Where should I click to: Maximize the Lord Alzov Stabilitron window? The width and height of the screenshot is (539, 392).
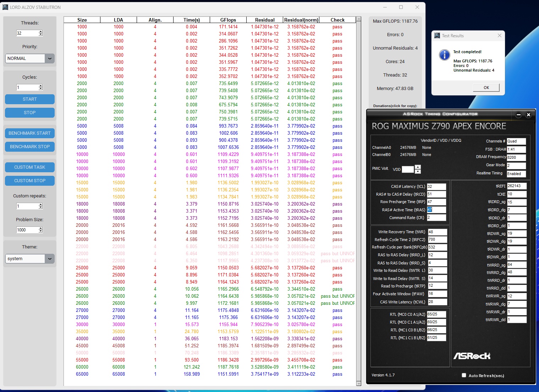[x=401, y=7]
